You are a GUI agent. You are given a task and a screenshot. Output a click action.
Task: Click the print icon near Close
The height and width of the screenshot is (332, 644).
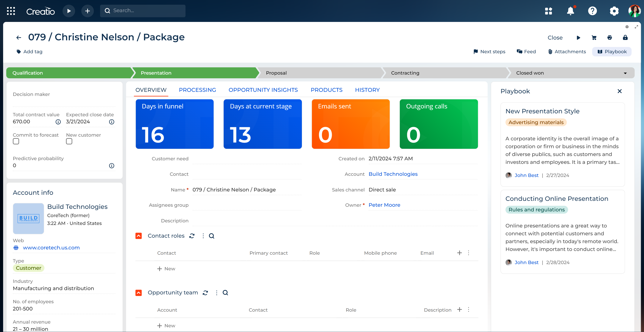(610, 38)
